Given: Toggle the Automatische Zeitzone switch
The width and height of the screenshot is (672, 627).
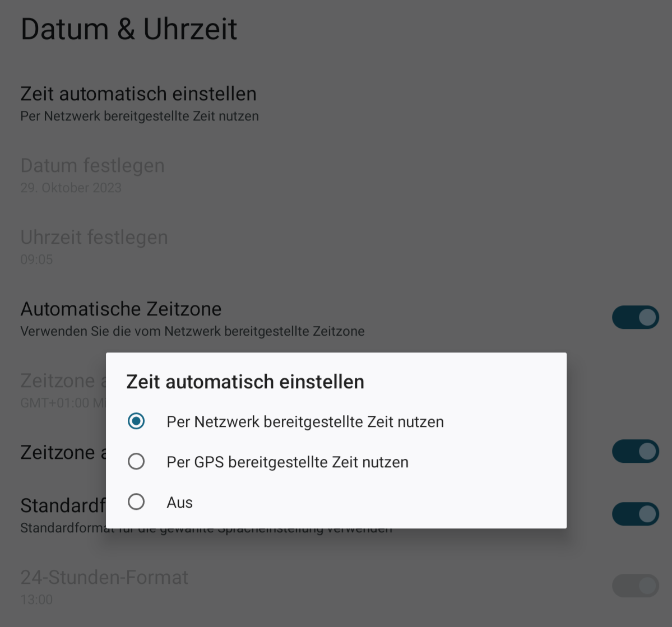Looking at the screenshot, I should [x=635, y=318].
